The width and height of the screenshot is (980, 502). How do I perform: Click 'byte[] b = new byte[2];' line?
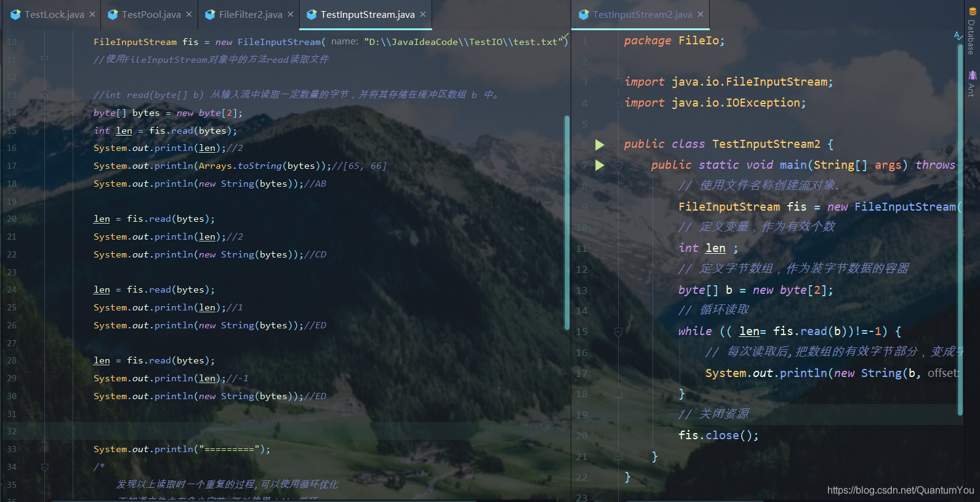click(x=755, y=290)
